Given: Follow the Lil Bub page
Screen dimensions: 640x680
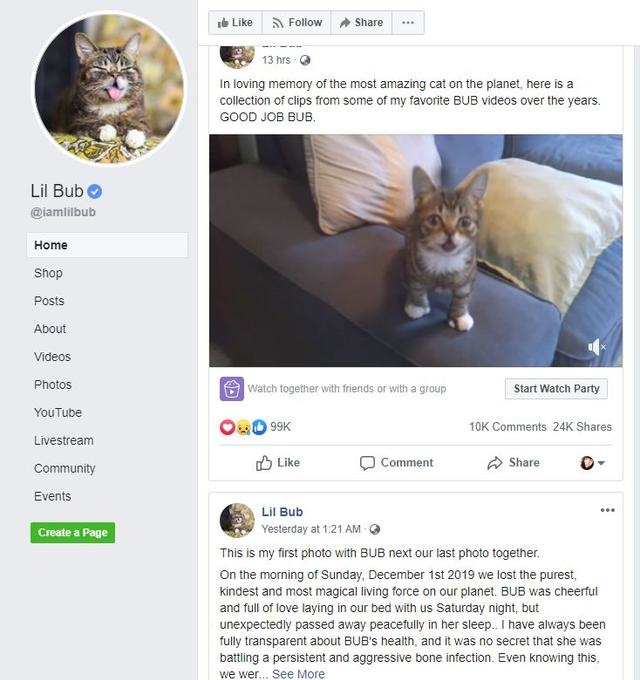Looking at the screenshot, I should tap(297, 23).
